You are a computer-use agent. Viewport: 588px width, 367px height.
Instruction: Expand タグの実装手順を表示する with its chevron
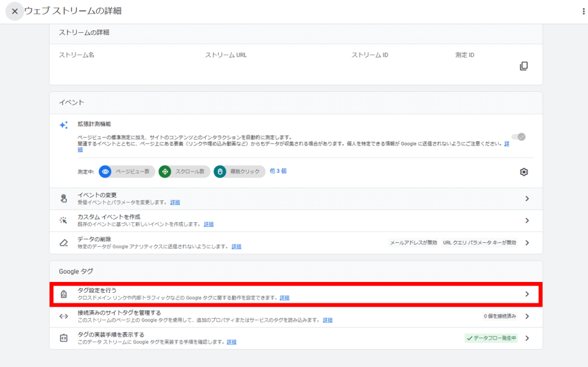[527, 338]
